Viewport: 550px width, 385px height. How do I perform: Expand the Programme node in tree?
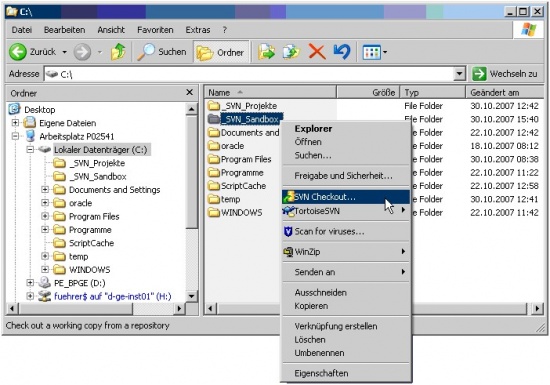click(x=45, y=229)
